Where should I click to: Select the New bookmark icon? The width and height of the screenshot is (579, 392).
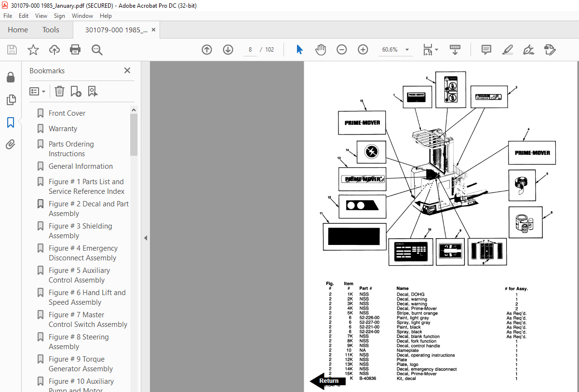coord(75,91)
